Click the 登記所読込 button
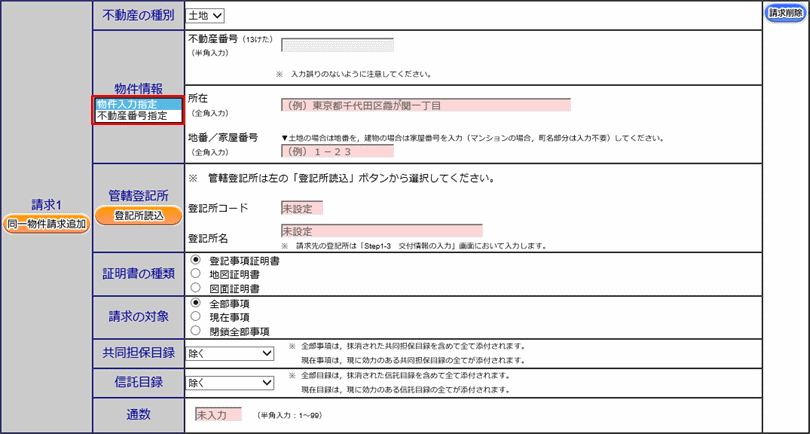The width and height of the screenshot is (810, 434). 138,216
